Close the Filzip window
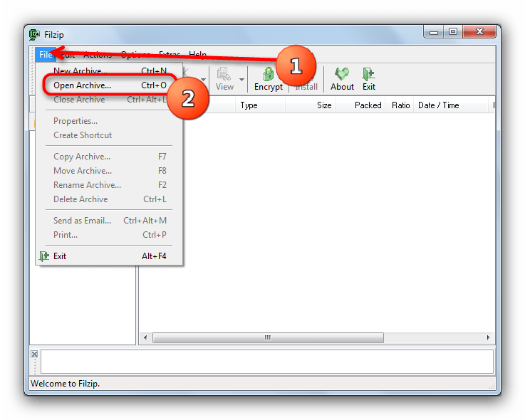This screenshot has height=420, width=525. [479, 31]
